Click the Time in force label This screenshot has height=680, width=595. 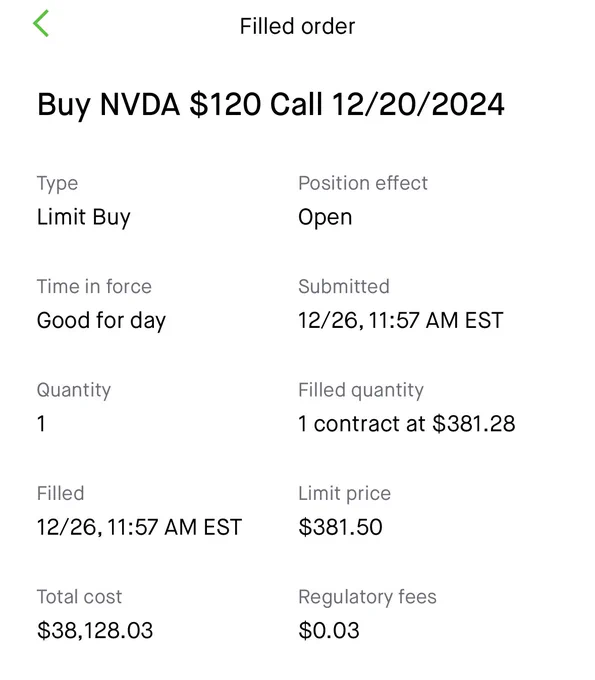(x=94, y=287)
